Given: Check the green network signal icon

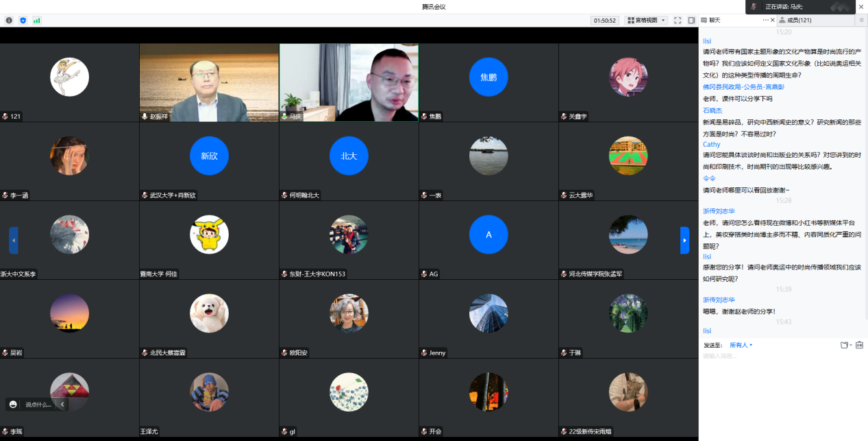Looking at the screenshot, I should (x=36, y=21).
